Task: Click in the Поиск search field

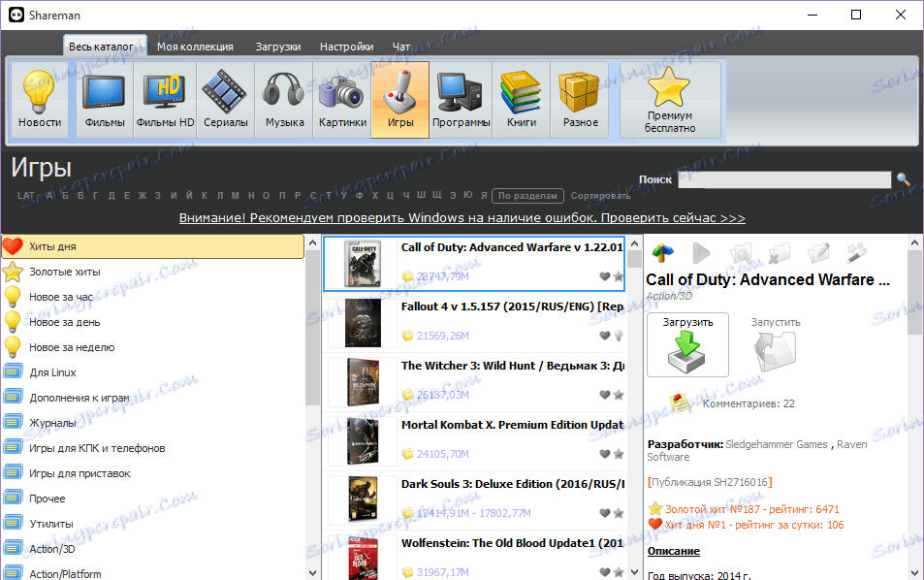Action: click(783, 179)
